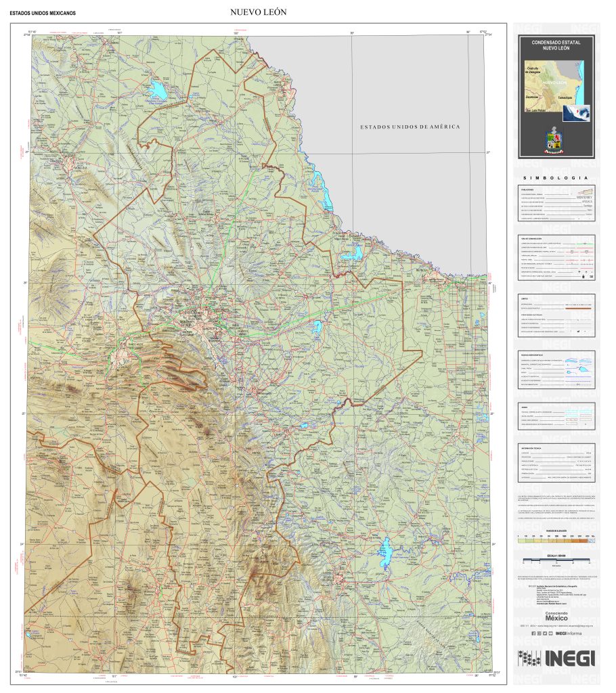Open the INEGI Informa link
Screen dimensions: 616x693
[569, 633]
